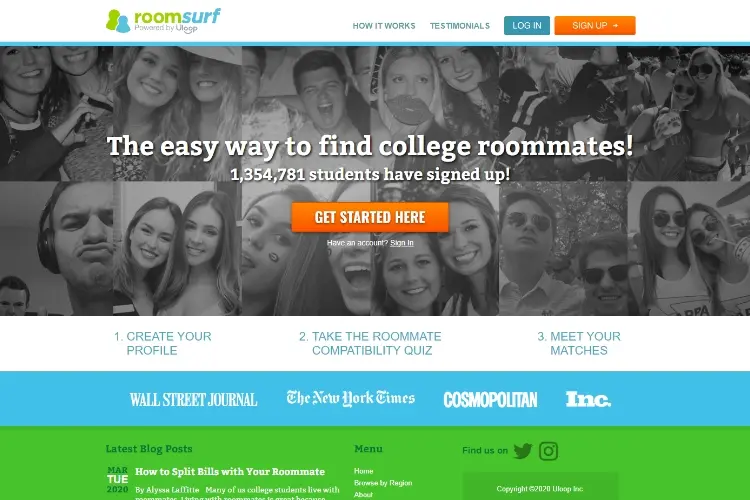Click the Inc. magazine logo

(x=588, y=399)
